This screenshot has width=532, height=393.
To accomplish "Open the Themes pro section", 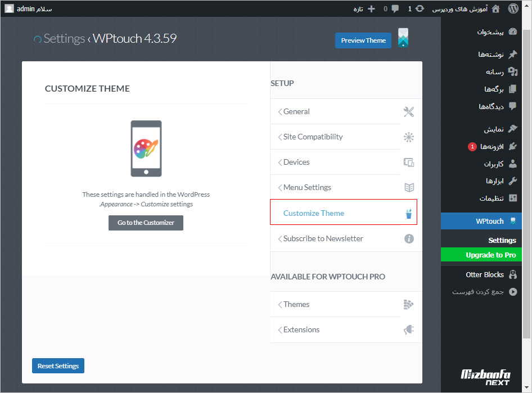I will (x=346, y=305).
